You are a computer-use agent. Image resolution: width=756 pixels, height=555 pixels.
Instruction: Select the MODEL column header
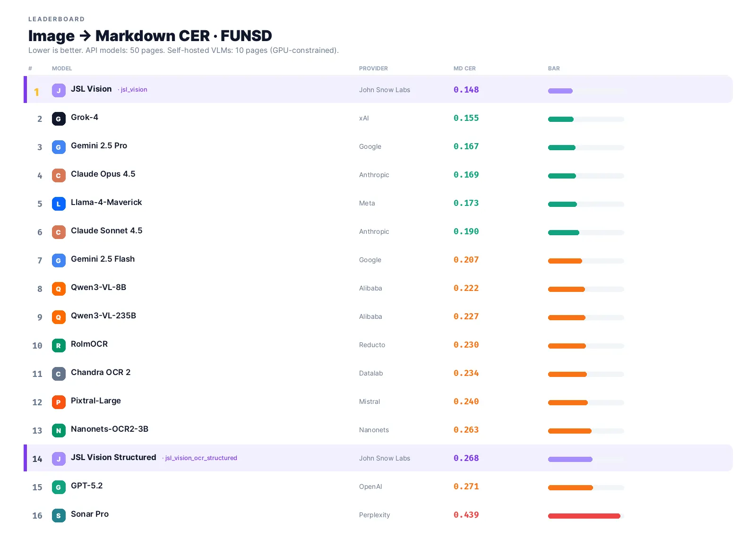tap(62, 68)
